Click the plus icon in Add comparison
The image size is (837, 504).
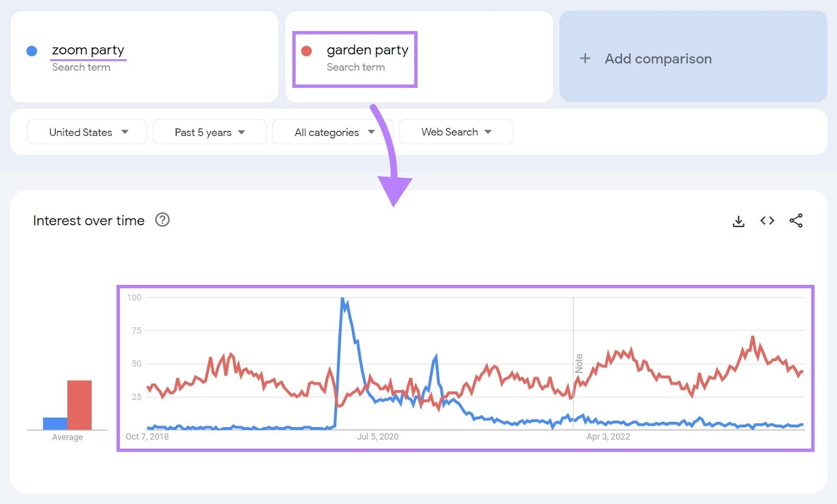pyautogui.click(x=584, y=59)
